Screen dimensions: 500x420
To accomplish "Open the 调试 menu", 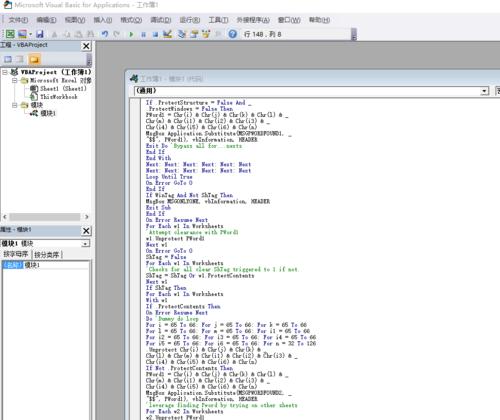I will coord(161,20).
